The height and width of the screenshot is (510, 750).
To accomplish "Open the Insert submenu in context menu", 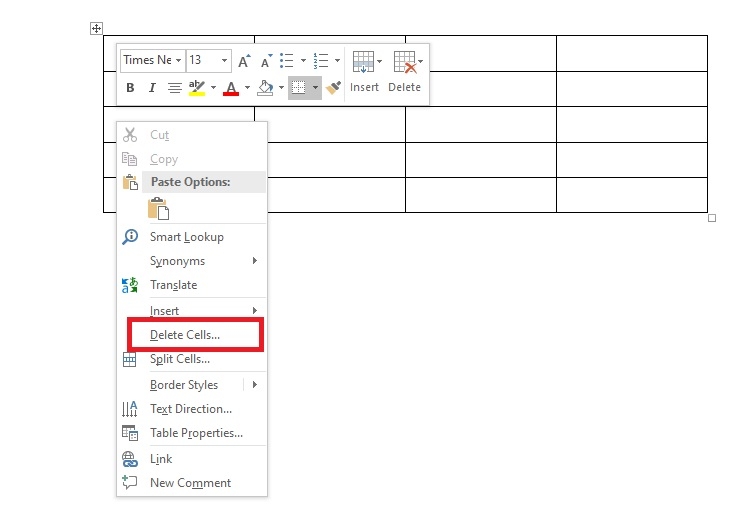I will click(x=192, y=311).
